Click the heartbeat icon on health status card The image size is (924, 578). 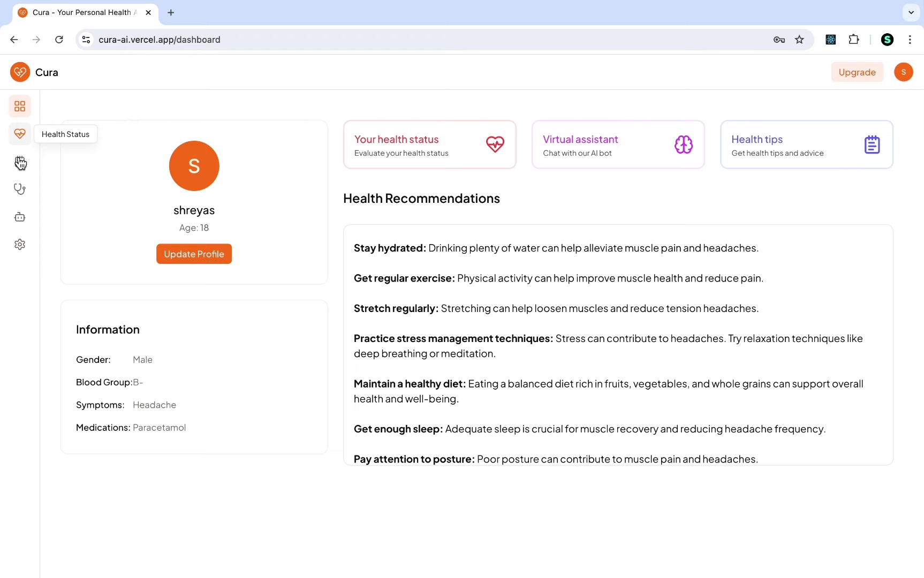coord(495,144)
